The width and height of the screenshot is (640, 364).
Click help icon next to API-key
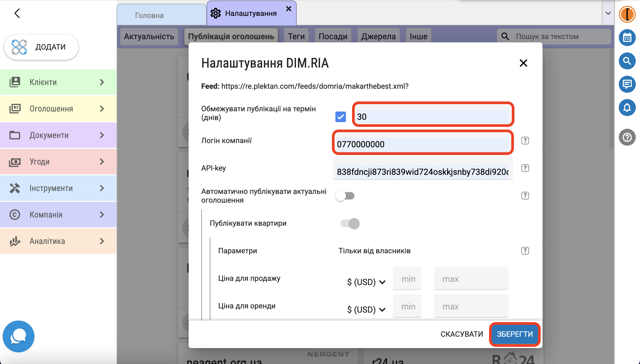[x=525, y=168]
